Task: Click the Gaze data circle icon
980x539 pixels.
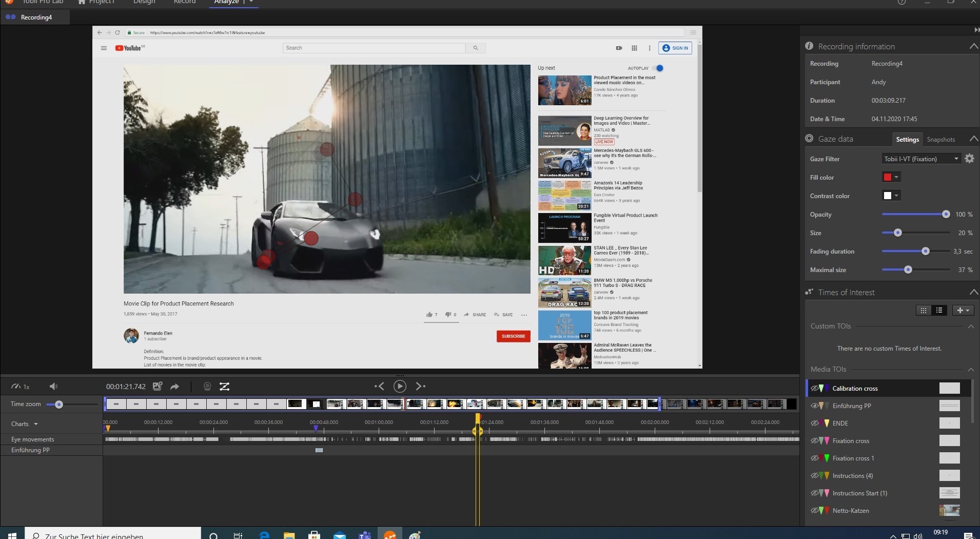Action: pos(809,138)
